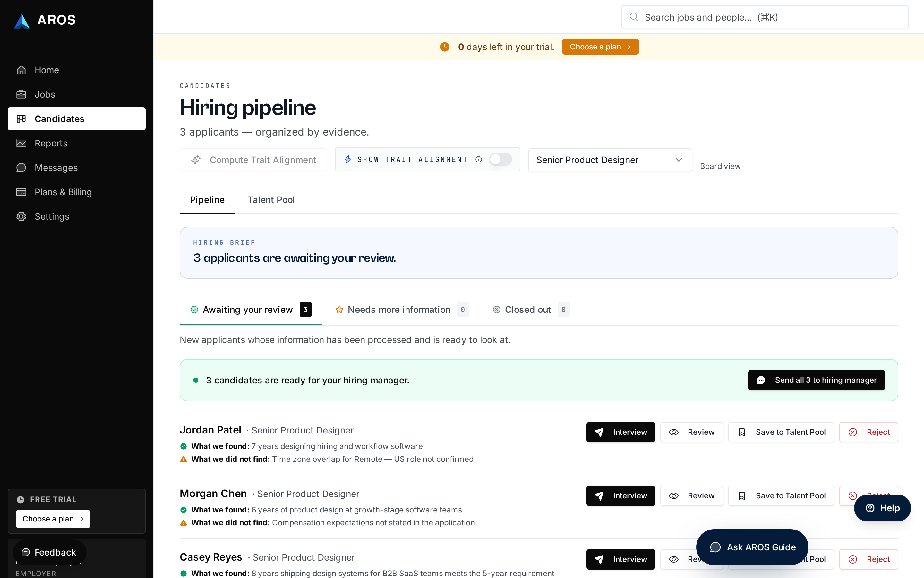Click the warning triangle icon for Jordan Patel

click(183, 459)
